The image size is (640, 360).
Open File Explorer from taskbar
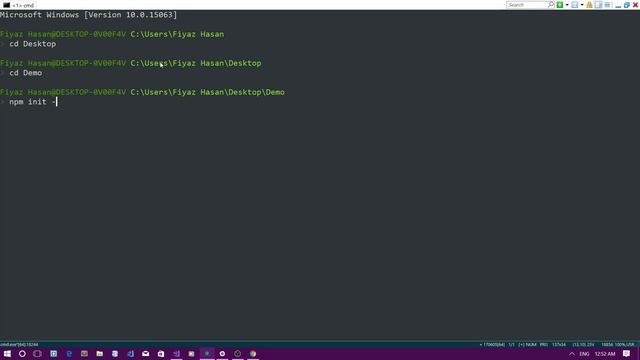100,354
